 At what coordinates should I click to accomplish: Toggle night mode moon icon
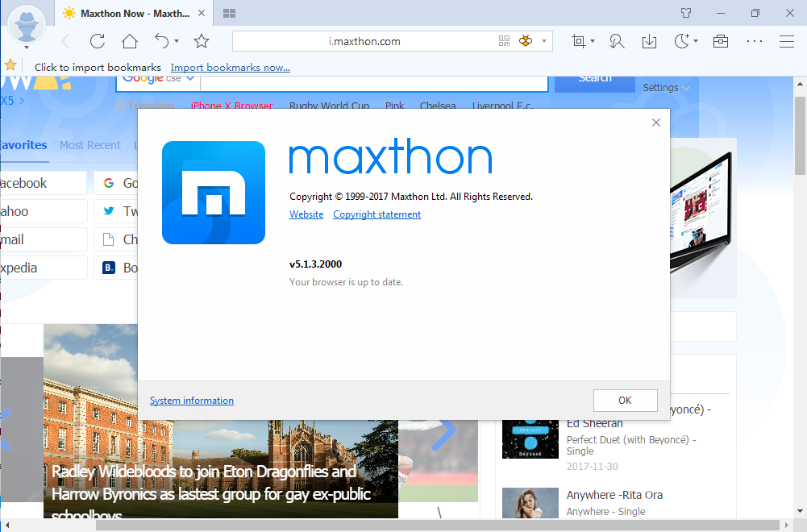pos(682,40)
